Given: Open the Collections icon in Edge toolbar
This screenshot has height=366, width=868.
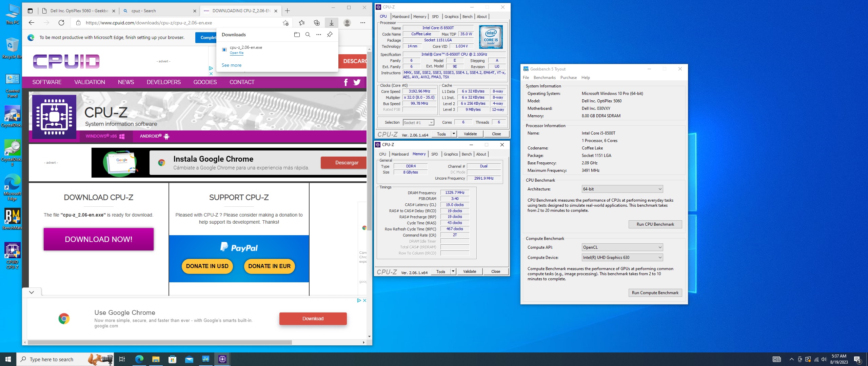Looking at the screenshot, I should point(317,23).
